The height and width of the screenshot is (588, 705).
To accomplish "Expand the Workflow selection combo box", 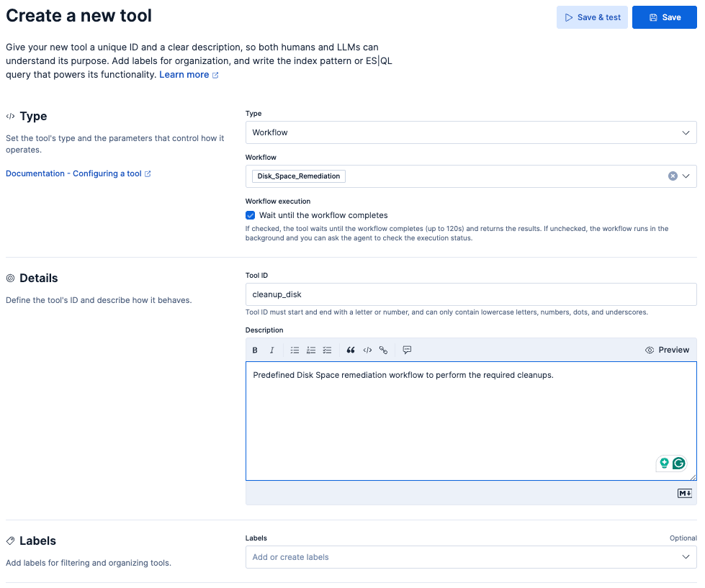I will pyautogui.click(x=686, y=176).
